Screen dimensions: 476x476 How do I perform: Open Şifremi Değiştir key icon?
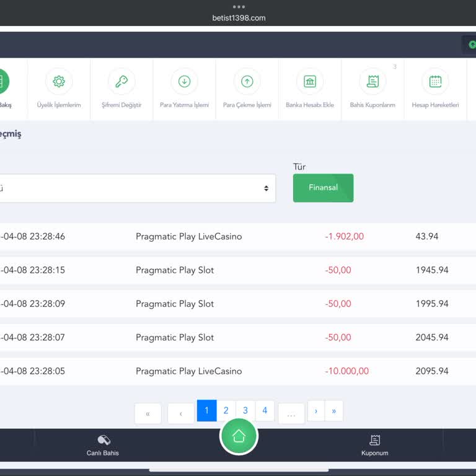(x=121, y=81)
